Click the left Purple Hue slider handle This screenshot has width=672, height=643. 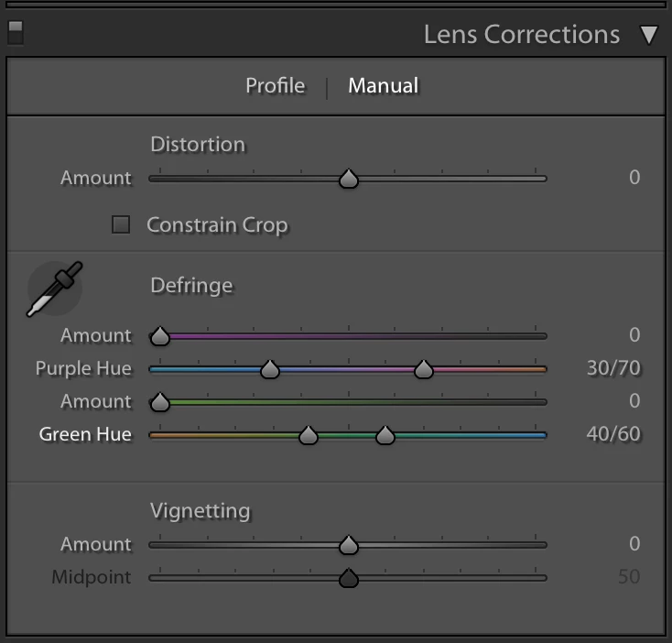pyautogui.click(x=269, y=369)
